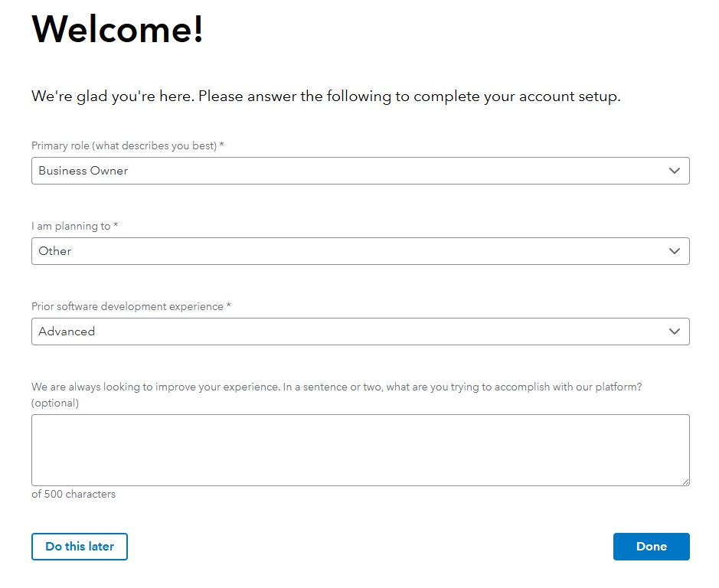
Task: Open the Prior software development experience dropdown
Action: click(x=360, y=332)
